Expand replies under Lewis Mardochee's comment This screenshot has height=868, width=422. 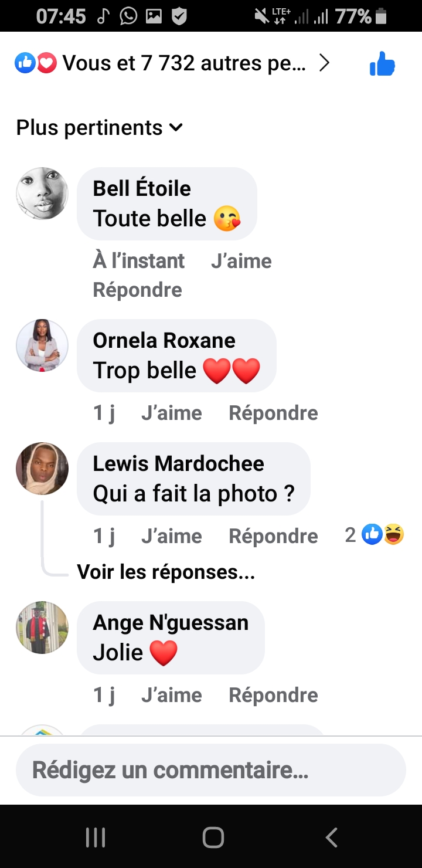click(166, 572)
